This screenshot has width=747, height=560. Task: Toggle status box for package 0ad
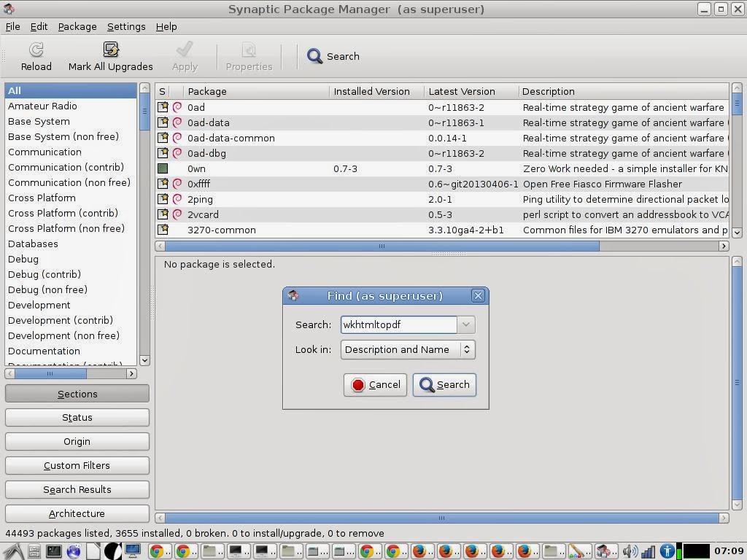click(x=163, y=107)
